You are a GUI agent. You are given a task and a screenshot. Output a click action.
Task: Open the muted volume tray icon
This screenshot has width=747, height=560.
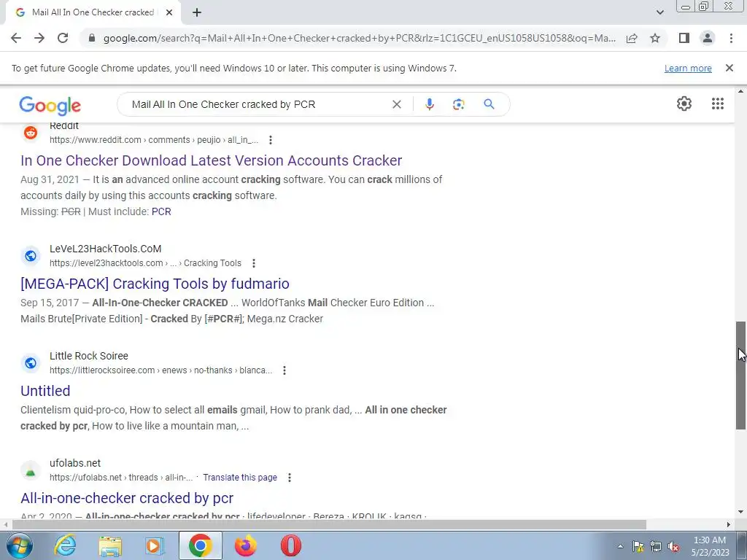(x=673, y=546)
